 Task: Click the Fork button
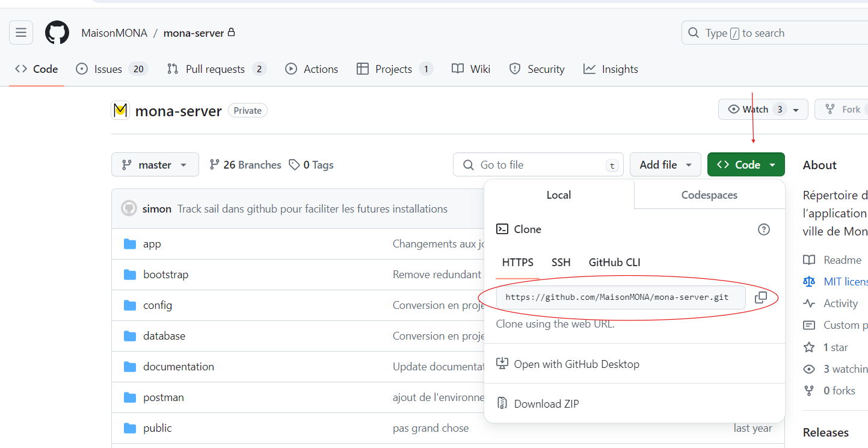coord(842,110)
